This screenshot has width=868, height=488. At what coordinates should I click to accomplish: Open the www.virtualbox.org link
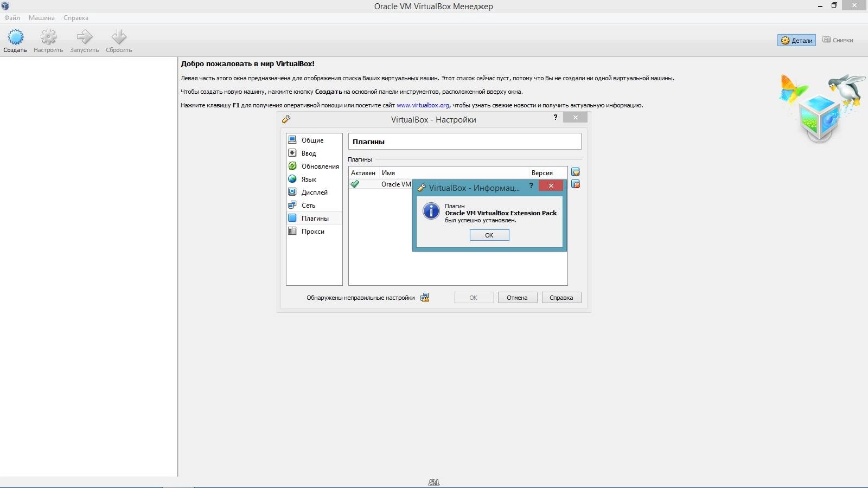(x=423, y=105)
